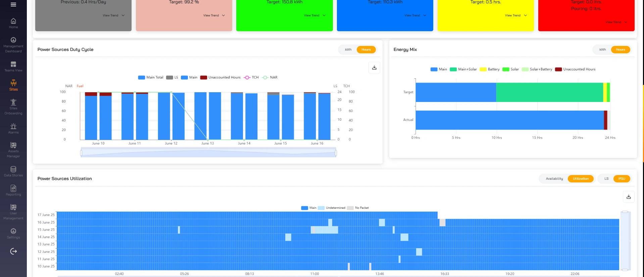
Task: Select LS option in Utilization panel
Action: tap(606, 179)
